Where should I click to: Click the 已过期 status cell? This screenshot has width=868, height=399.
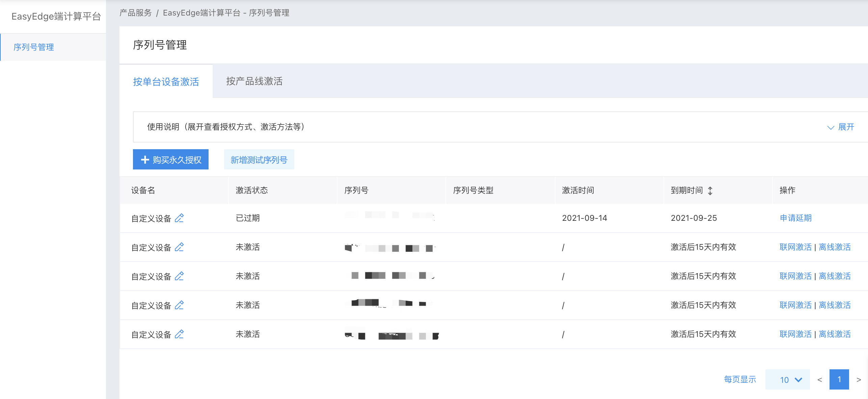tap(248, 218)
